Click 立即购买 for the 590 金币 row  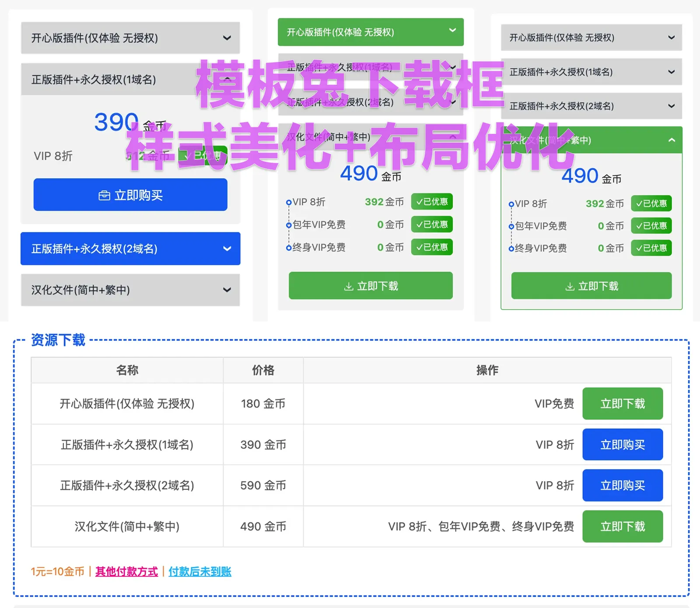(623, 485)
